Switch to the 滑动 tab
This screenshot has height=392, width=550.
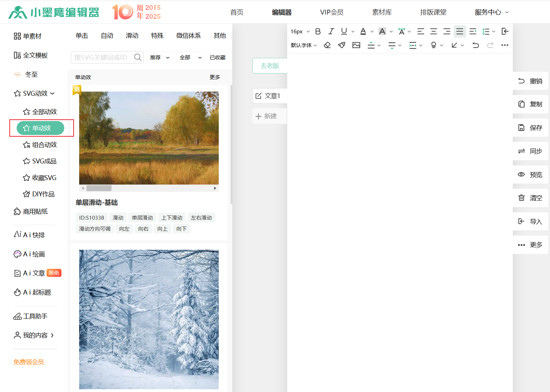(x=132, y=35)
